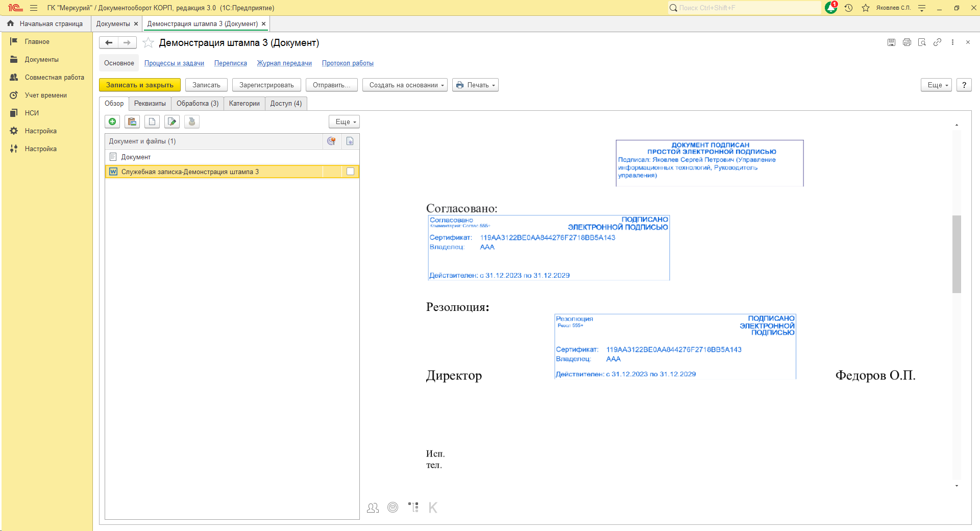The image size is (980, 531).
Task: Add document to favorites with star icon
Action: 148,43
